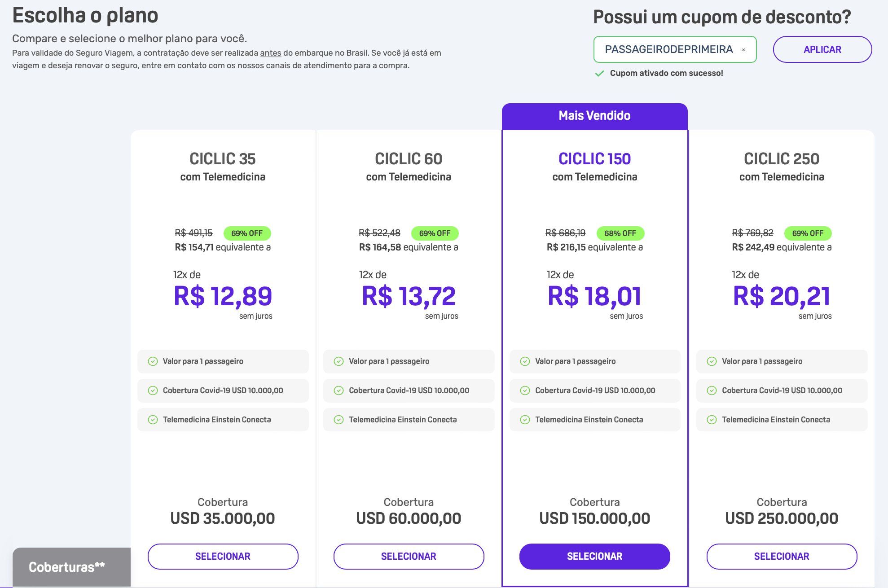This screenshot has height=588, width=888.
Task: Apply the discount coupon with APLICAR
Action: [x=822, y=49]
